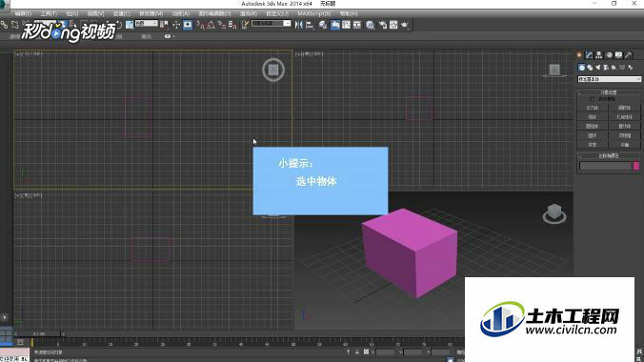Click the teapot Render icon

tap(405, 25)
